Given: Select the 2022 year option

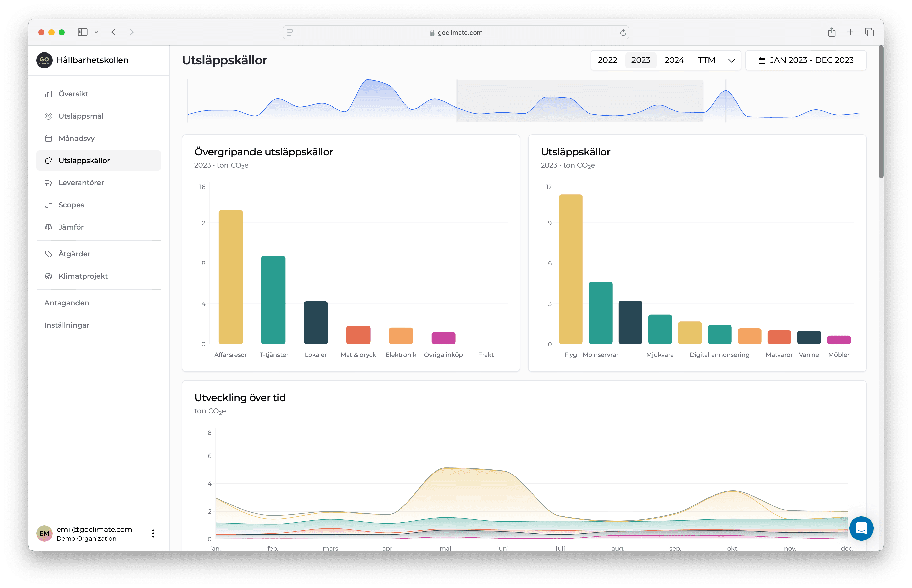Looking at the screenshot, I should [x=607, y=60].
